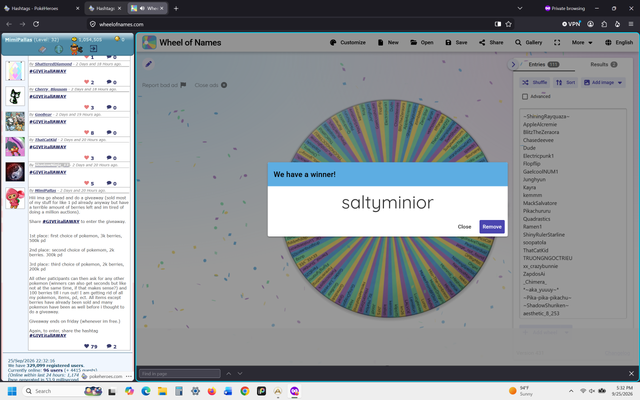Click the globe icon in PokéHeroes sidebar
The image size is (640, 400).
point(59,49)
